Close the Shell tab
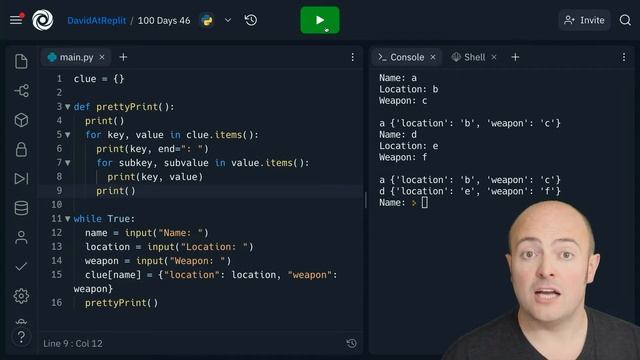640x360 pixels. (494, 57)
